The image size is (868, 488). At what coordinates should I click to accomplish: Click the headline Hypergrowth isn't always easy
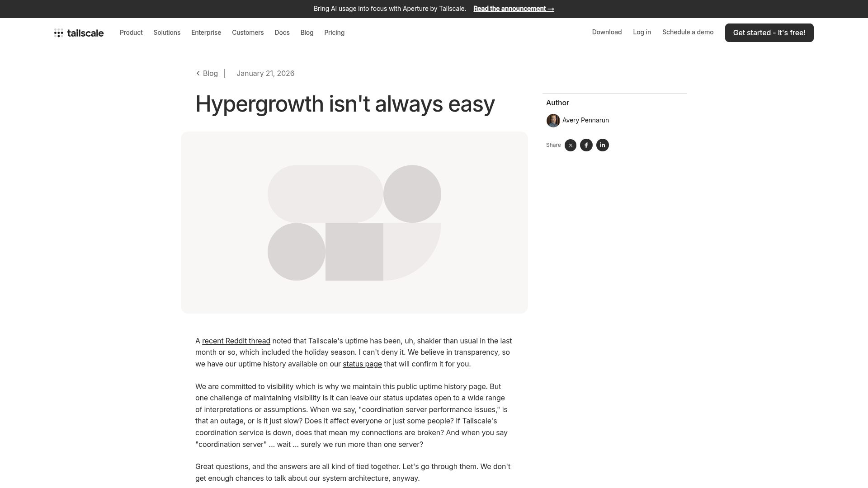click(x=345, y=104)
